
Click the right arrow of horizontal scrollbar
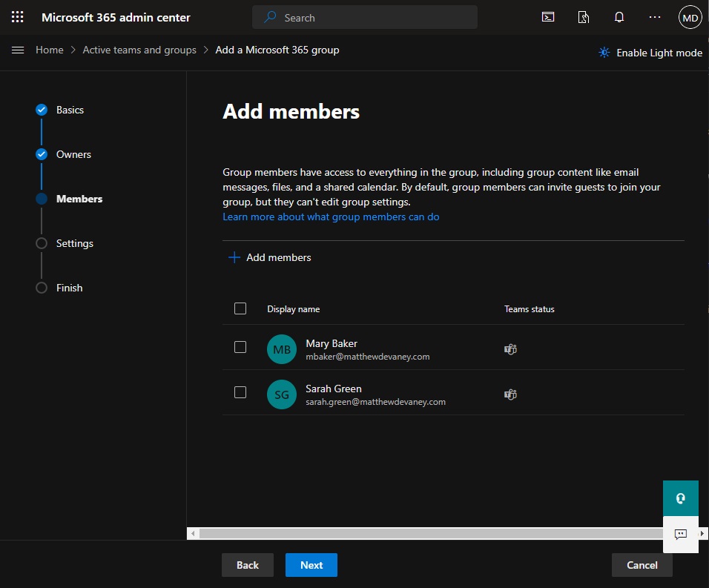tap(702, 534)
